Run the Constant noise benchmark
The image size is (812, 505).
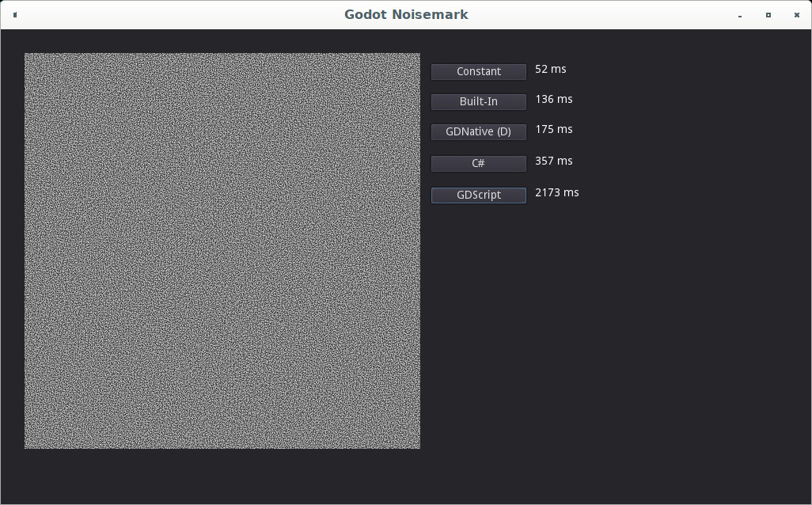coord(478,71)
